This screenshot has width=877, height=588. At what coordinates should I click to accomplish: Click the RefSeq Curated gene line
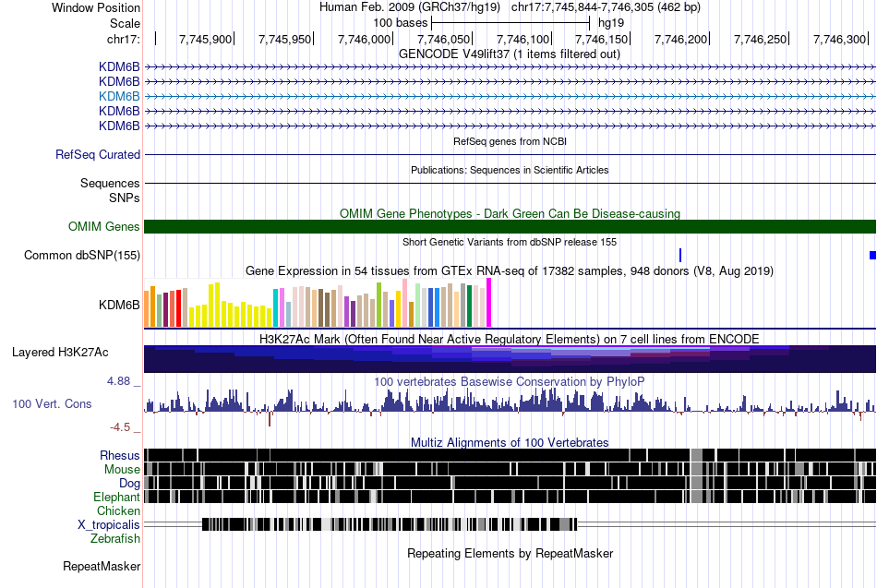511,154
